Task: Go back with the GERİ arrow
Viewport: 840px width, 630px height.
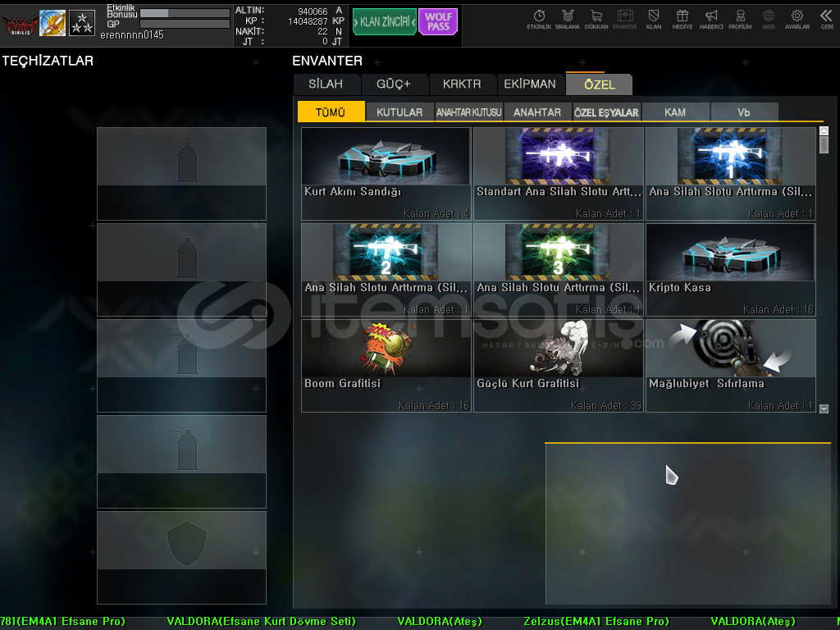Action: coord(827,20)
